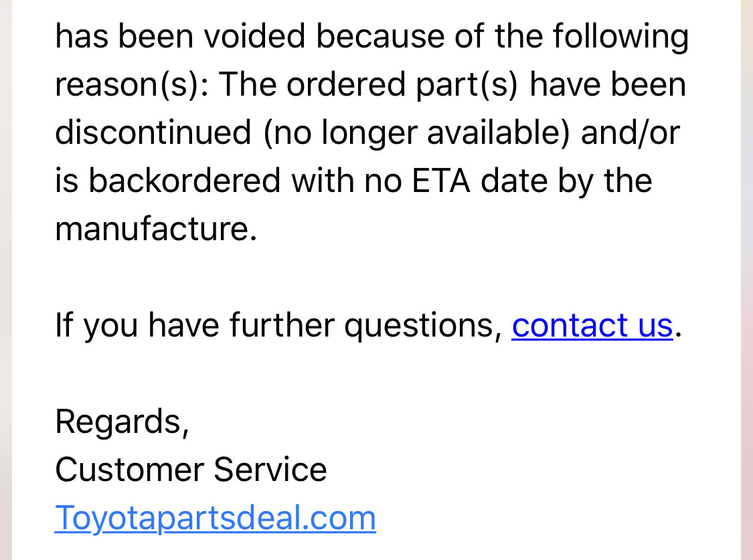Click the 'Regards,' closing text
The height and width of the screenshot is (560, 753).
(122, 422)
